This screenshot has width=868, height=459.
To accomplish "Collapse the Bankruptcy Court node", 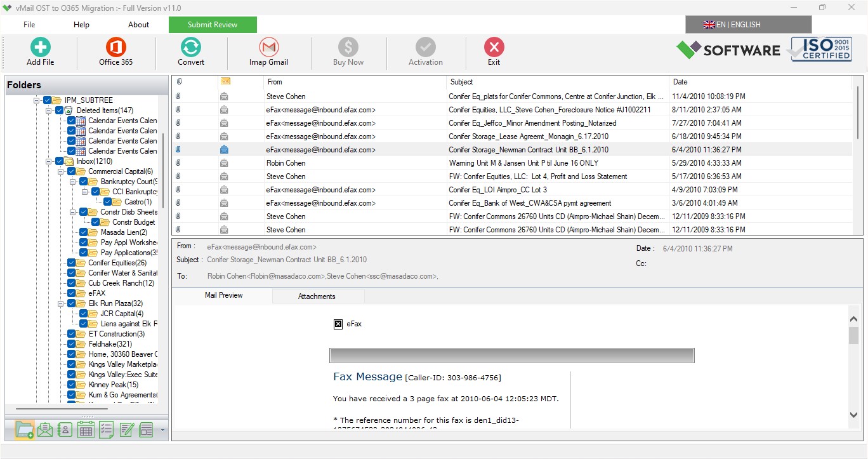I will (73, 182).
